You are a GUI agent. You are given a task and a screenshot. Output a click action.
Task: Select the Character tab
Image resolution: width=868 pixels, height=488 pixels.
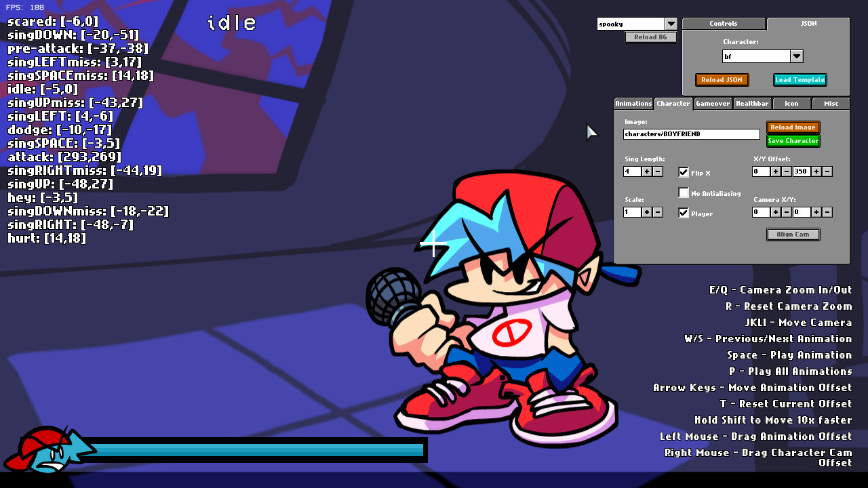coord(673,104)
